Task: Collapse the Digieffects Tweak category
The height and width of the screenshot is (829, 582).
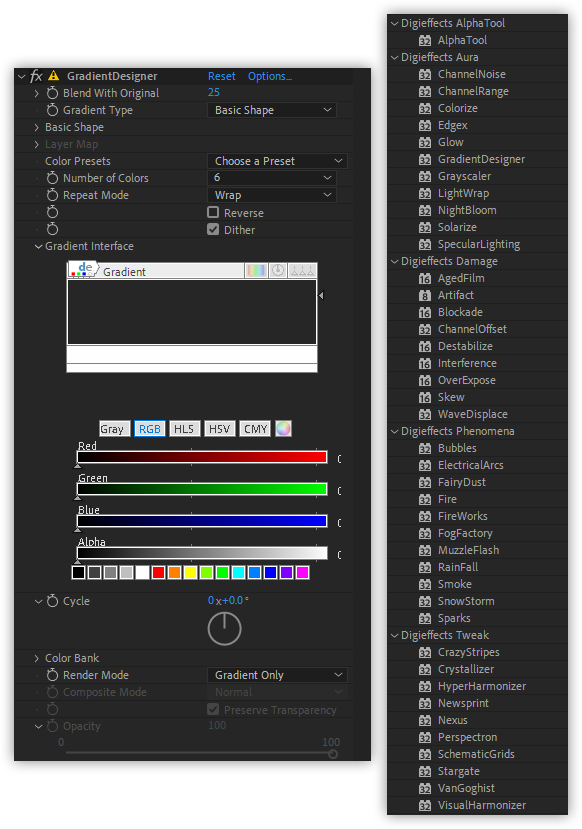Action: coord(394,635)
